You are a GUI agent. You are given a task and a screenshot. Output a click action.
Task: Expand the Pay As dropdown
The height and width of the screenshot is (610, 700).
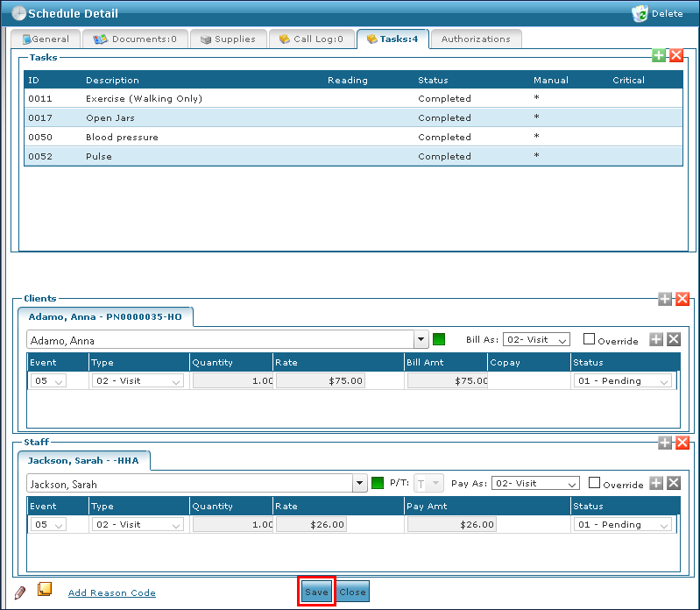[x=535, y=483]
